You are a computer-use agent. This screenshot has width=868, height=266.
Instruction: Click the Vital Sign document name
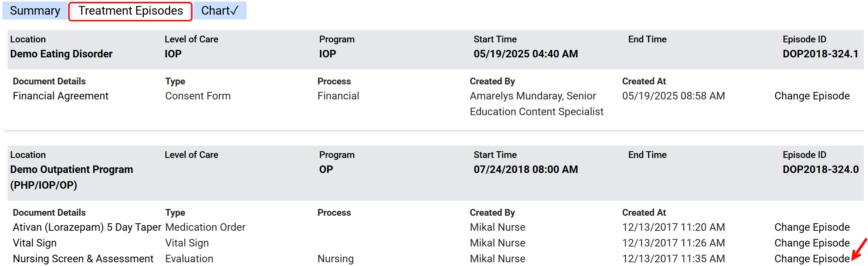point(34,243)
